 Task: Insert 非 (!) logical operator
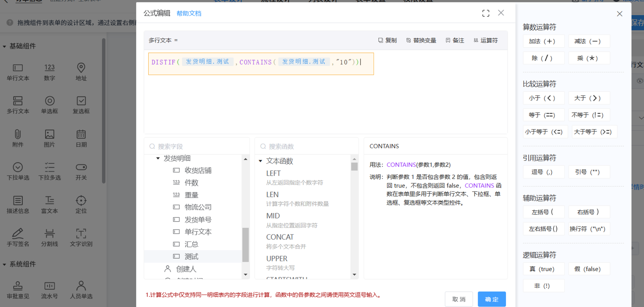pos(544,286)
